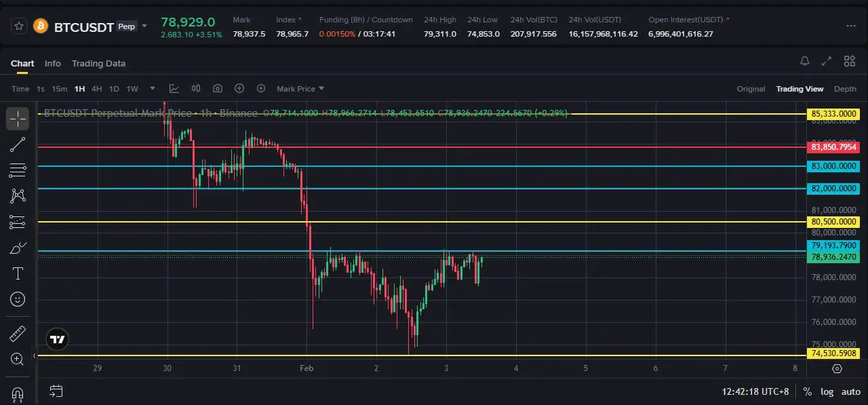Click the add plus circle icon

tap(239, 88)
